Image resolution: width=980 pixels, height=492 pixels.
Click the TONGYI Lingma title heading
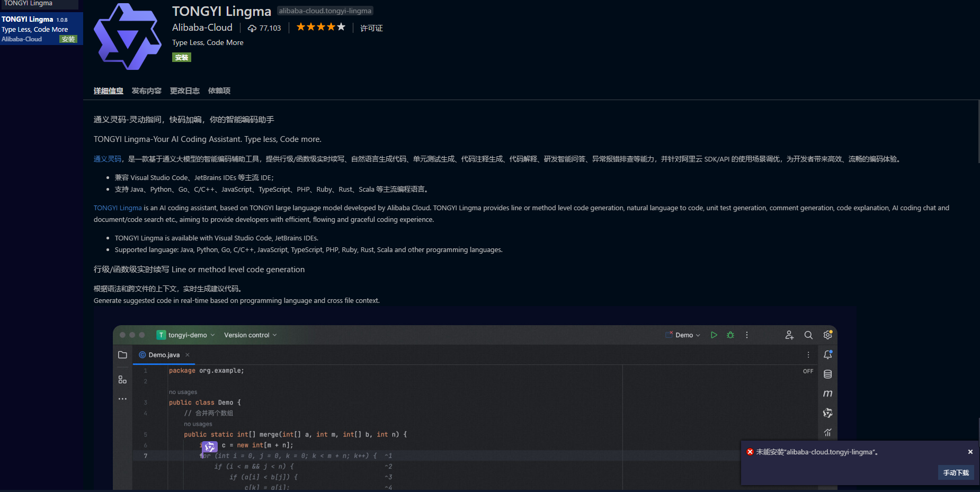(x=221, y=11)
